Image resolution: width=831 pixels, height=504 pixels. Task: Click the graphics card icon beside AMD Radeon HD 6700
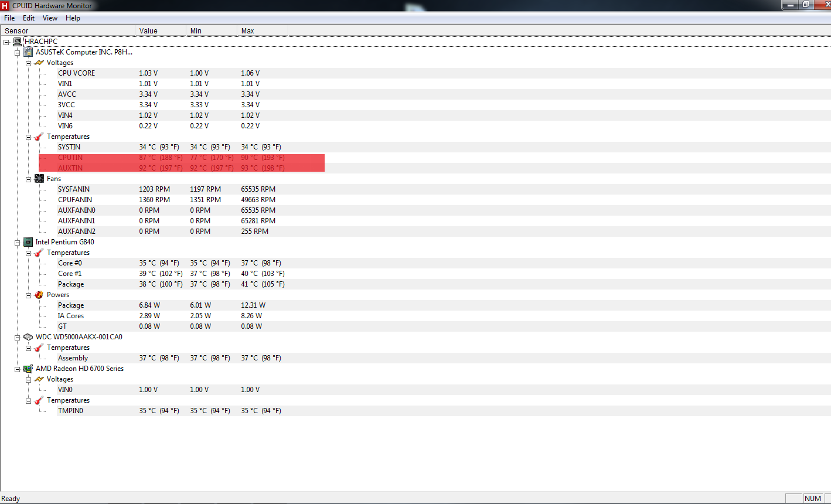(28, 369)
